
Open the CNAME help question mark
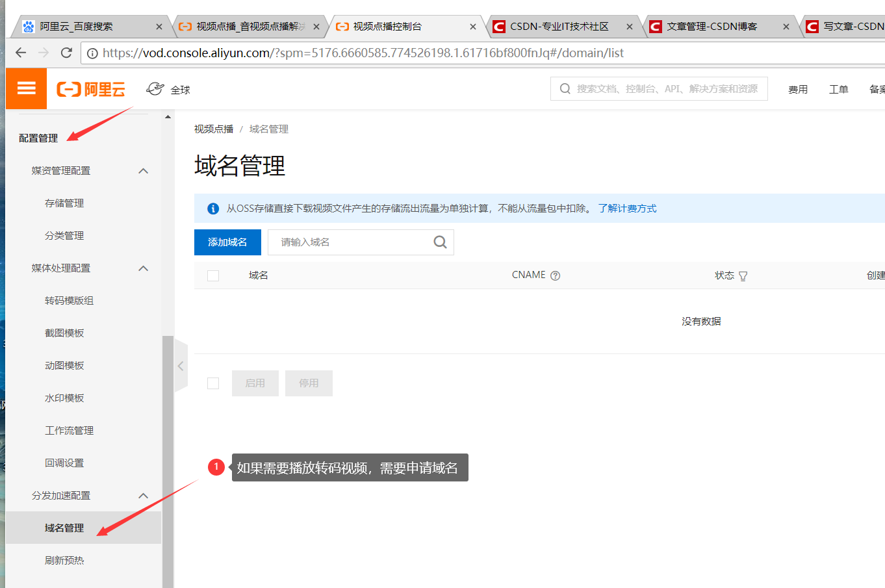click(556, 275)
